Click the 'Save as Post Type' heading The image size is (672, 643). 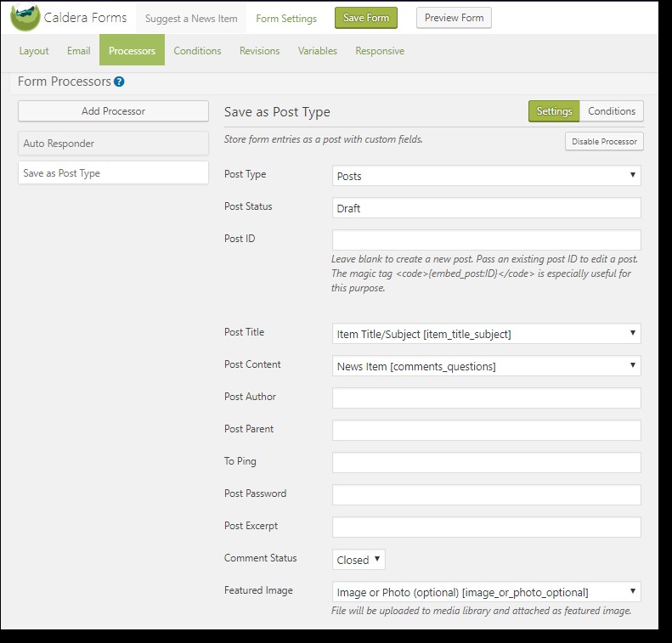coord(277,112)
